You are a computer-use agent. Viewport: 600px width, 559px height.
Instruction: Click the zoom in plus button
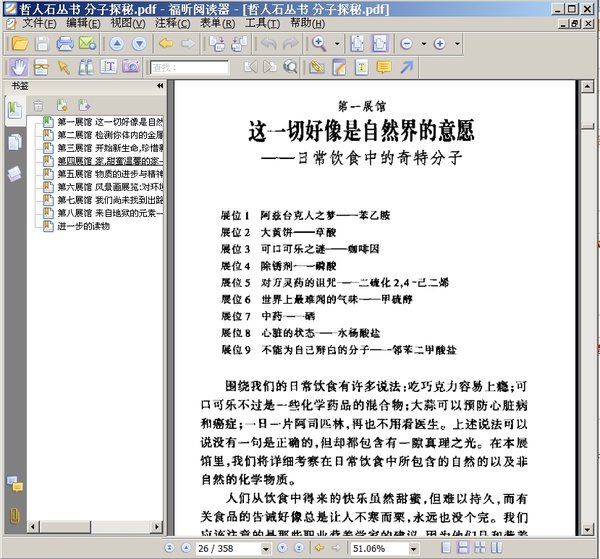point(440,44)
